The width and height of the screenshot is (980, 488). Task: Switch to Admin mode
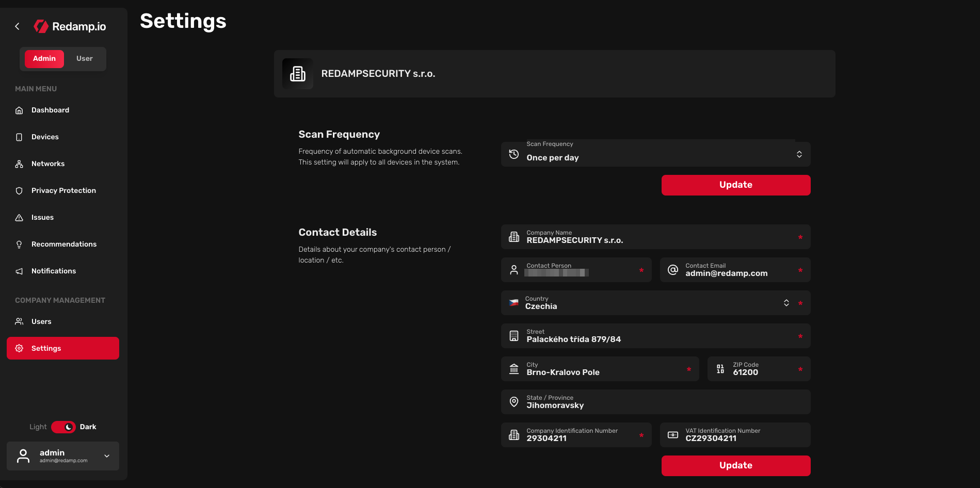(44, 59)
